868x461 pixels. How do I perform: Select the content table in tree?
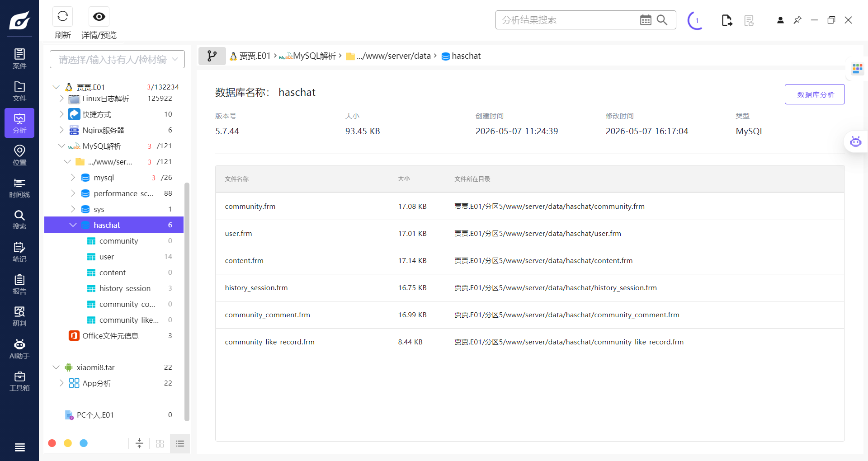[x=114, y=273]
